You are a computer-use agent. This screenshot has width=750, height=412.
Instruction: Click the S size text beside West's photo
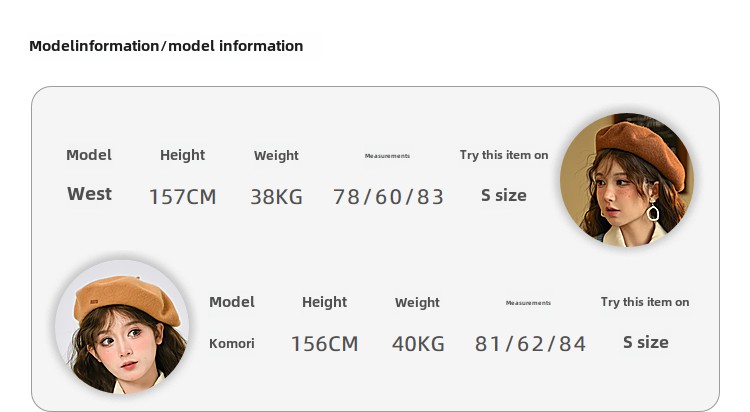click(504, 195)
